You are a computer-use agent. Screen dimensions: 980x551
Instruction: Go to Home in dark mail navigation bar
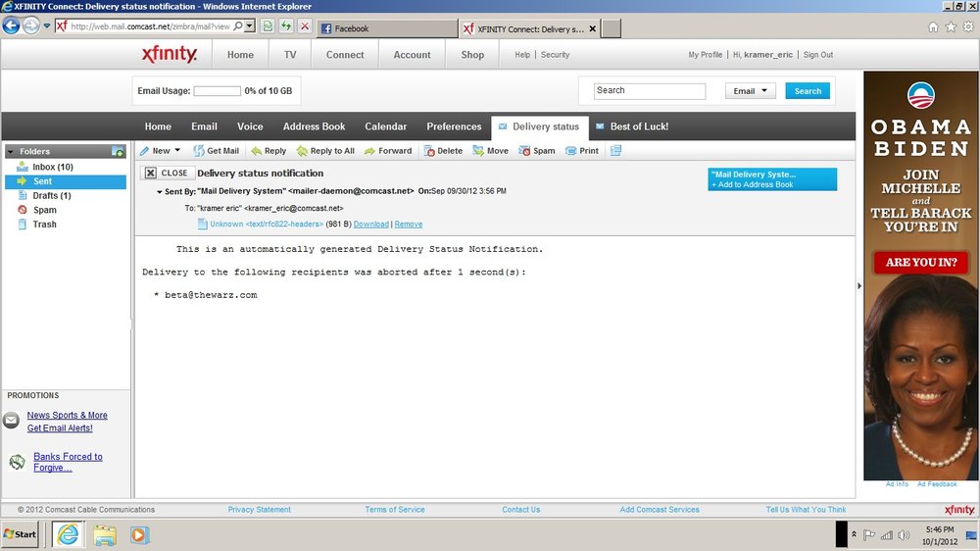[x=158, y=126]
